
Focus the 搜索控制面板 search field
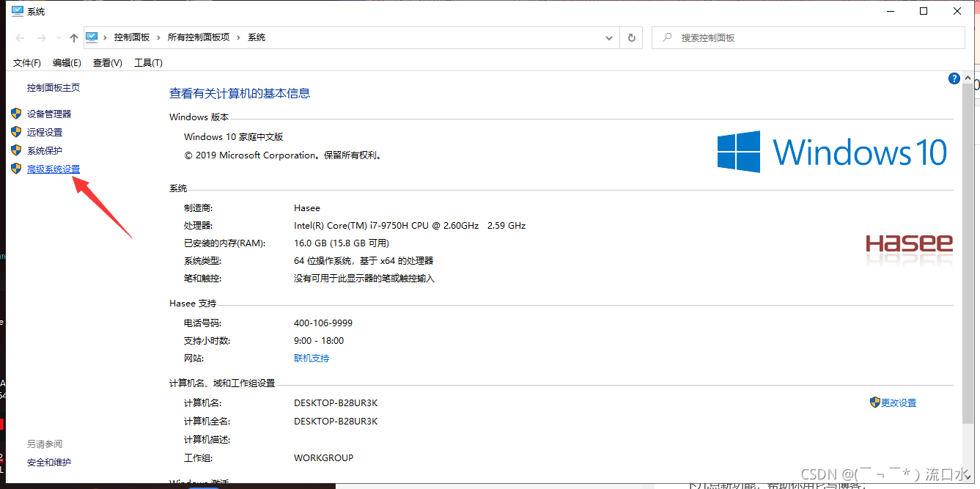point(808,37)
